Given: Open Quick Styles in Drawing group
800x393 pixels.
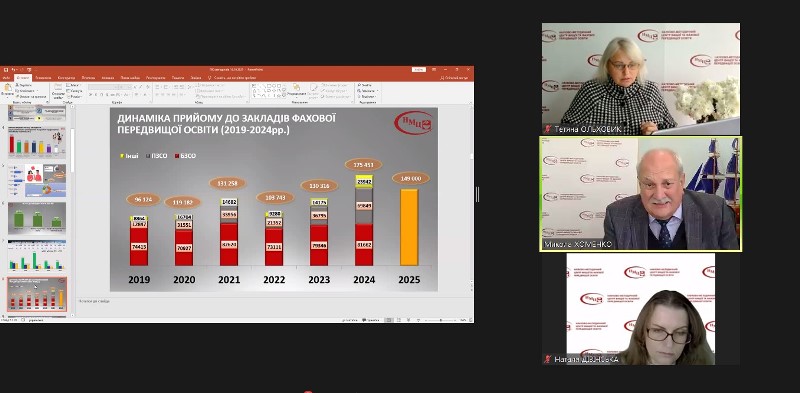Looking at the screenshot, I should coord(314,90).
